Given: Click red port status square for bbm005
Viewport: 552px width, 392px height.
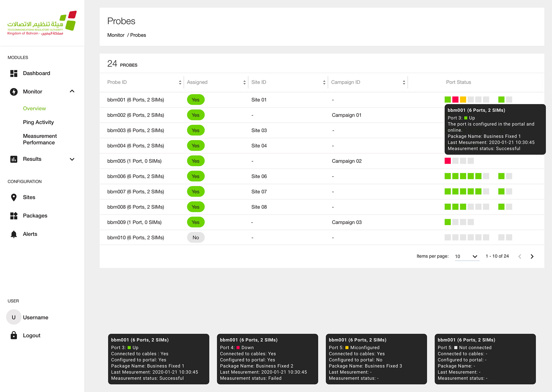Looking at the screenshot, I should [448, 161].
